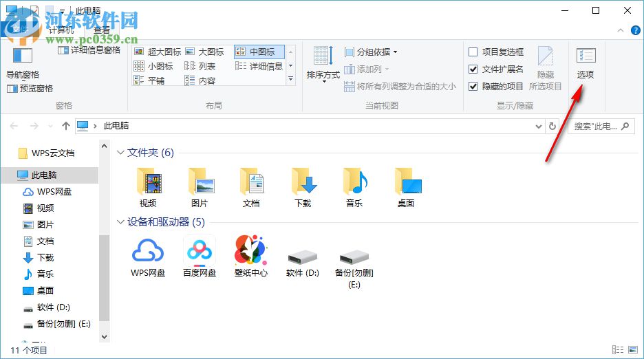644x359 pixels.
Task: Open the Sort by (排序方式) menu
Action: click(323, 65)
